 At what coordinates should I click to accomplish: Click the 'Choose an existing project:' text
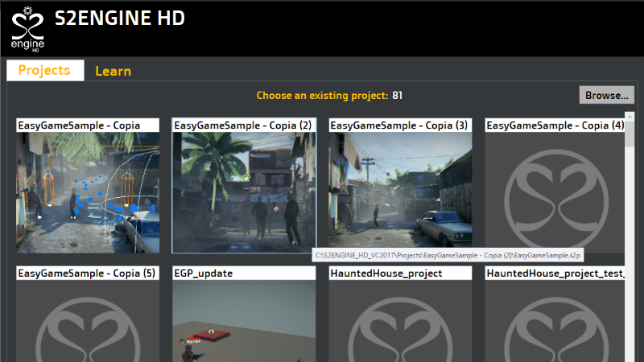[323, 96]
